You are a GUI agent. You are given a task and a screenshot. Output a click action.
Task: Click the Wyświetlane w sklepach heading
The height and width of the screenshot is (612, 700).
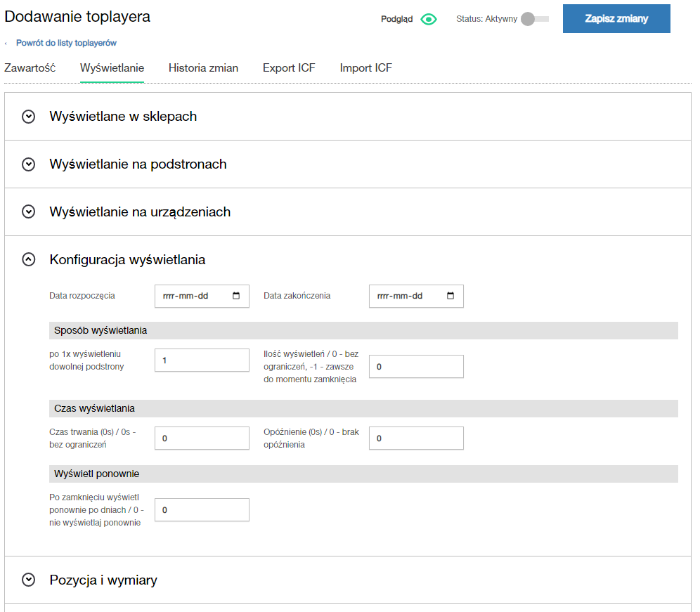coord(123,117)
